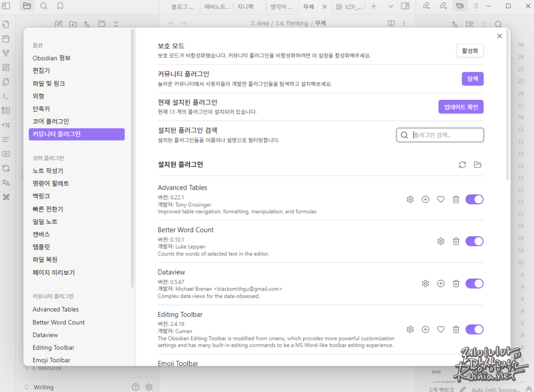Open the bookmarks pane icon
The height and width of the screenshot is (392, 534).
click(60, 6)
